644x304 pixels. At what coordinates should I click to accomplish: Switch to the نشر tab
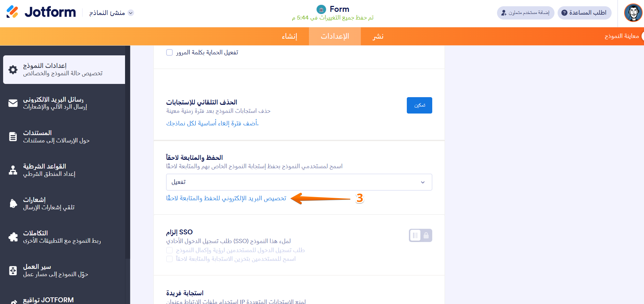378,36
